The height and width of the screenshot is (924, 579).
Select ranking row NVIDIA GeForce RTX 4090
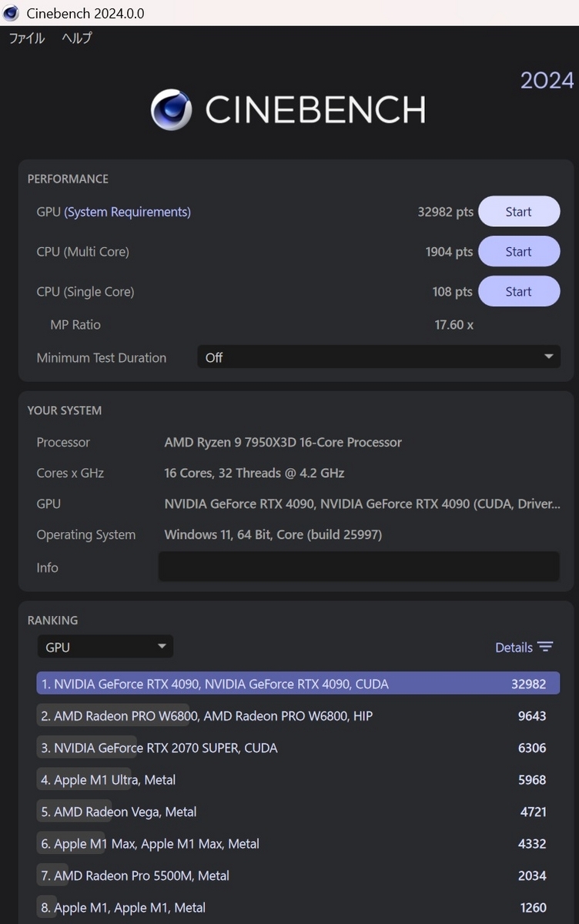[x=298, y=684]
